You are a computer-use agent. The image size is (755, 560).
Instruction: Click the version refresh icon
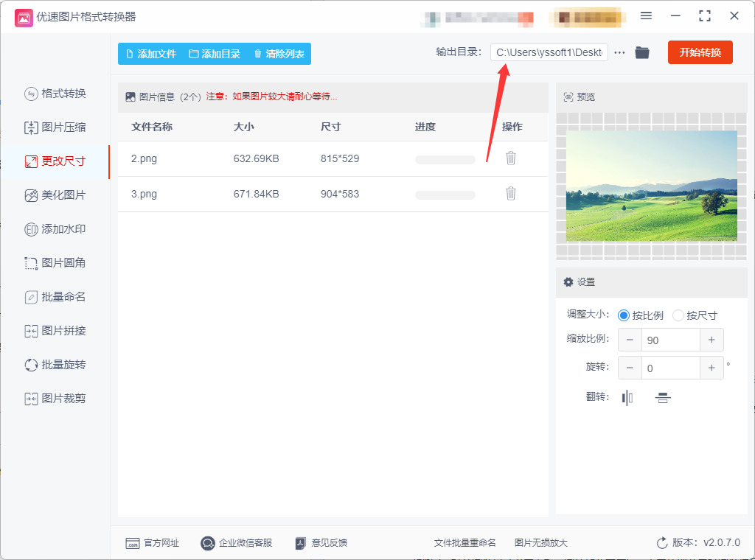click(x=662, y=543)
